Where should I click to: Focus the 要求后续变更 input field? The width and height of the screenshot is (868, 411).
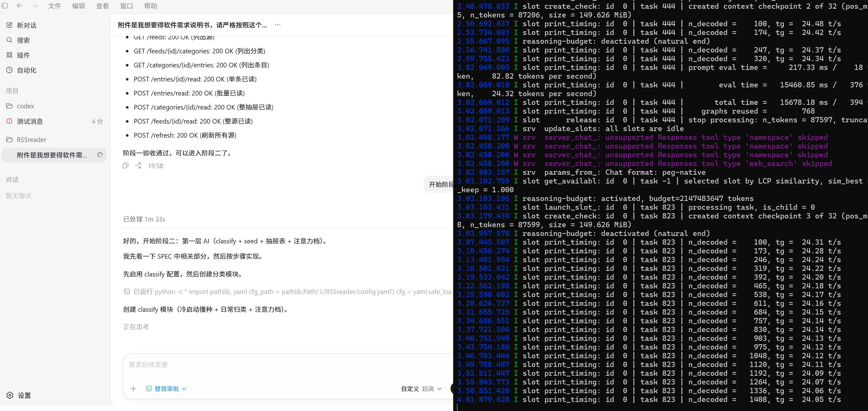click(288, 365)
